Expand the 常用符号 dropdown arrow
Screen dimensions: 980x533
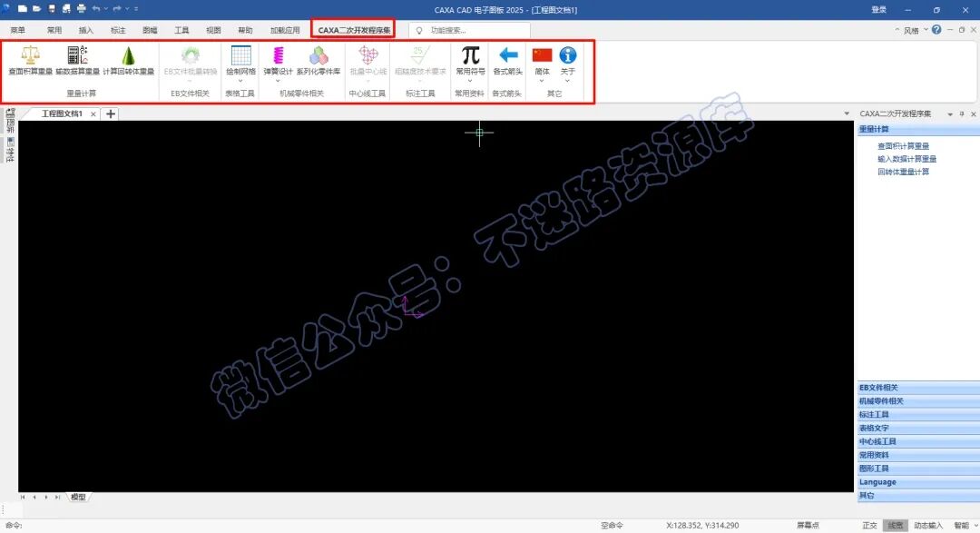(470, 81)
